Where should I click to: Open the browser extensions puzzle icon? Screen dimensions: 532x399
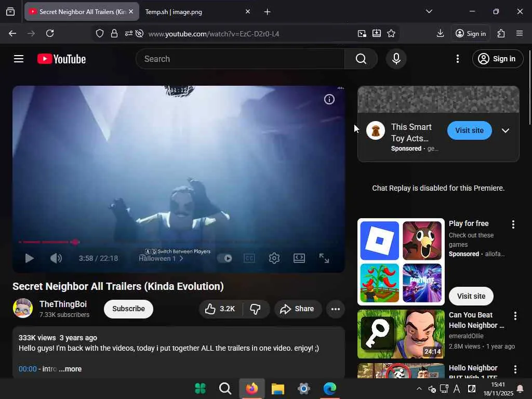(501, 33)
